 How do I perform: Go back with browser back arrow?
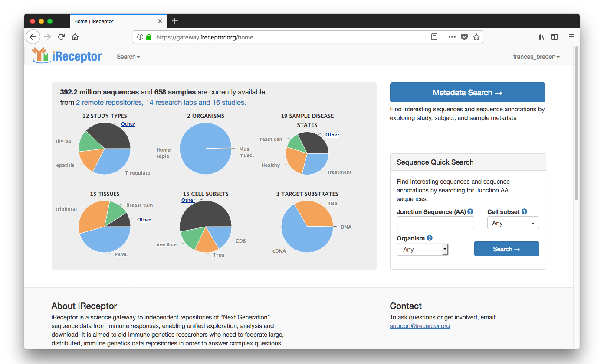[33, 37]
